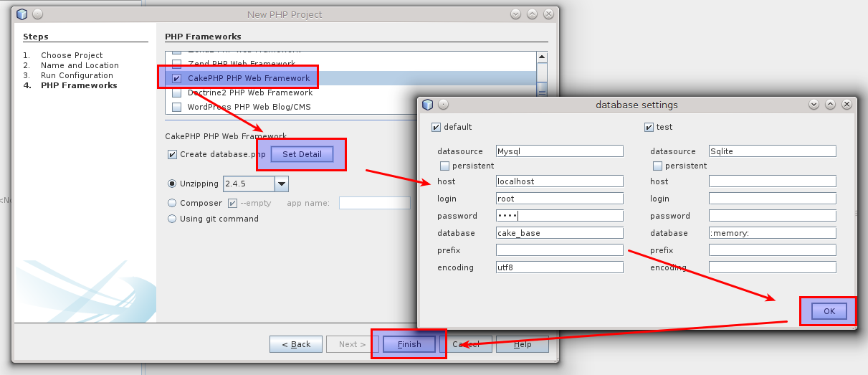Maximize the database settings dialog

[830, 105]
